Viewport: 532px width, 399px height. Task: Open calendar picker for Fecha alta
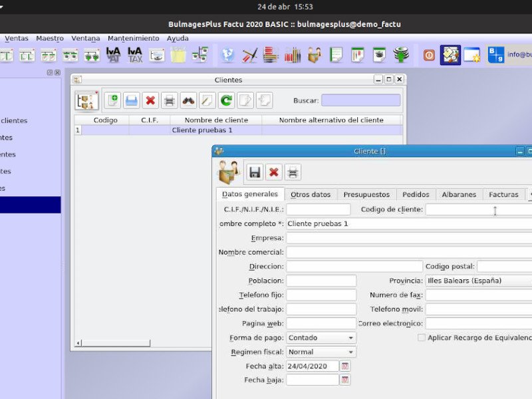344,366
